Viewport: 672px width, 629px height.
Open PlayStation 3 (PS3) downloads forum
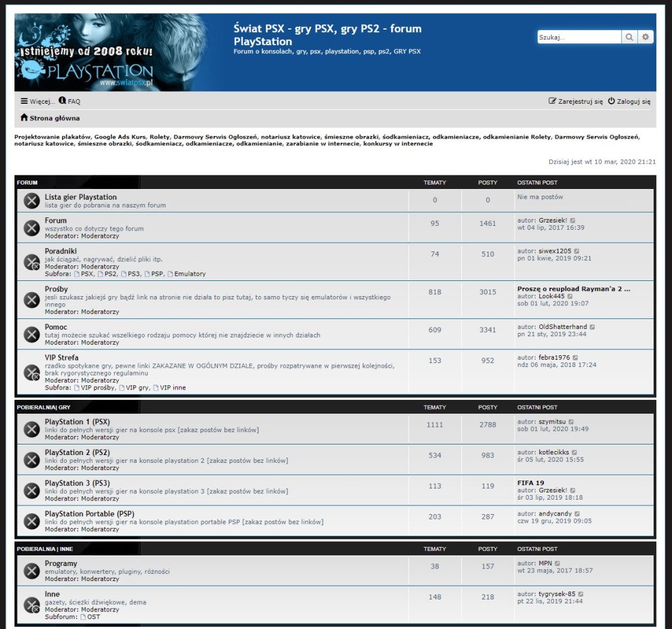[77, 483]
